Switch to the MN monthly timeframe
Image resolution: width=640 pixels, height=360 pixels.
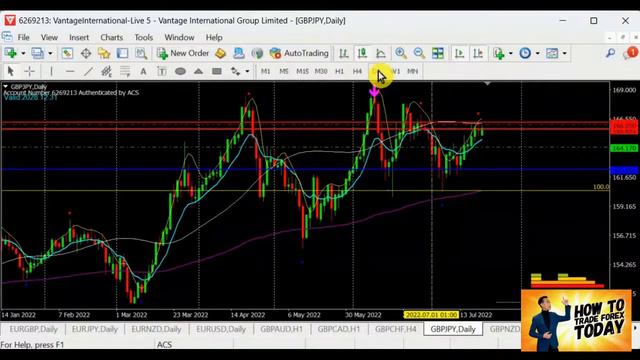tap(413, 71)
